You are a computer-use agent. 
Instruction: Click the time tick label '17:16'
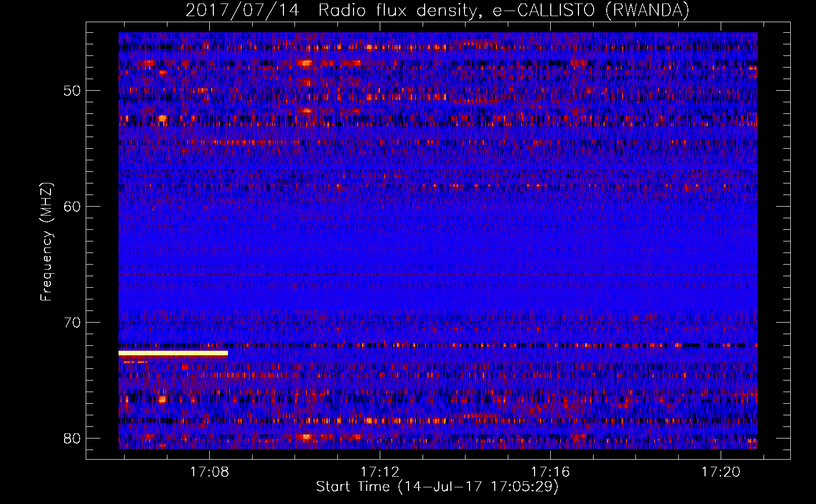click(551, 472)
